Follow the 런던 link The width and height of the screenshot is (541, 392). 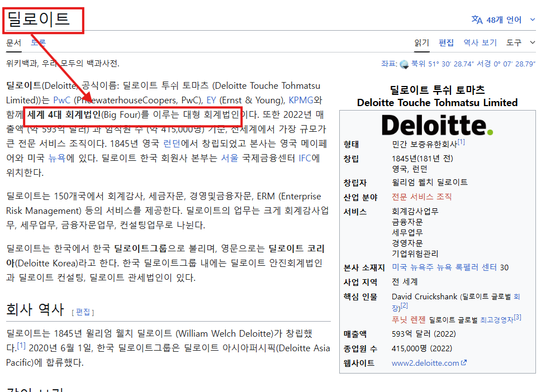click(172, 144)
